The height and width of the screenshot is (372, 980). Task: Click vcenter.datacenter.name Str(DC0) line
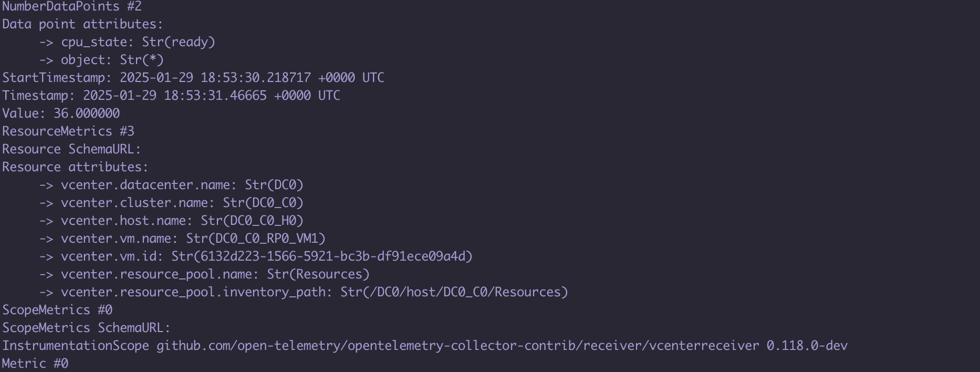click(172, 185)
